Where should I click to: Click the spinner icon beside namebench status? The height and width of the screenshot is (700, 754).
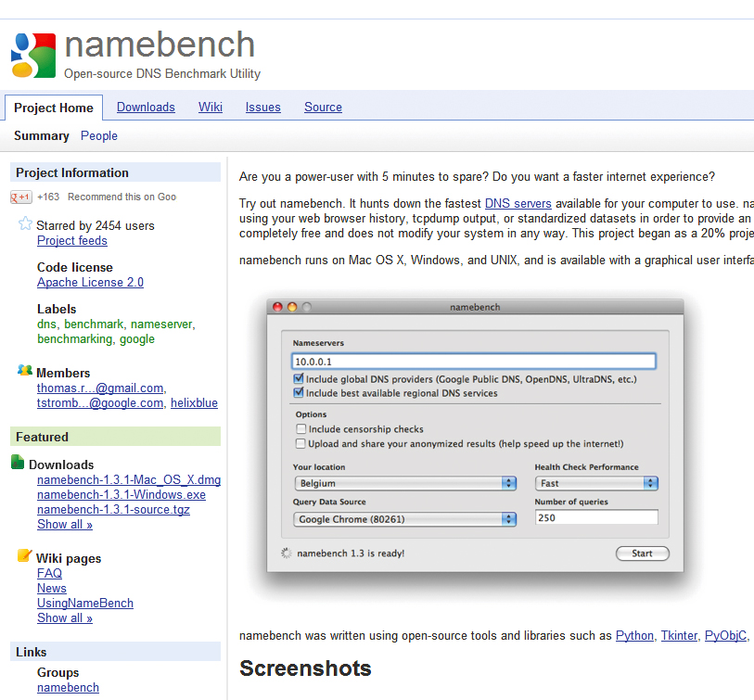(x=286, y=554)
